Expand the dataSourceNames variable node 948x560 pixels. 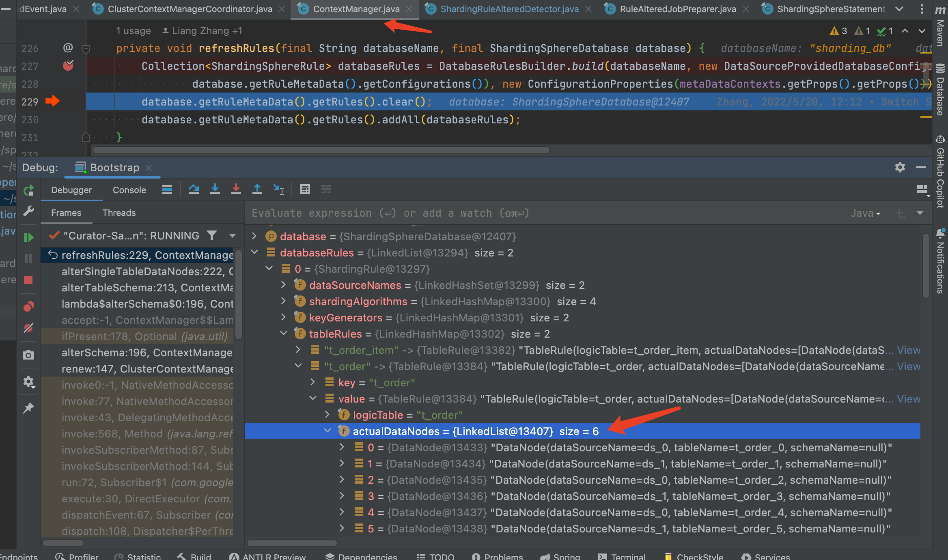283,285
